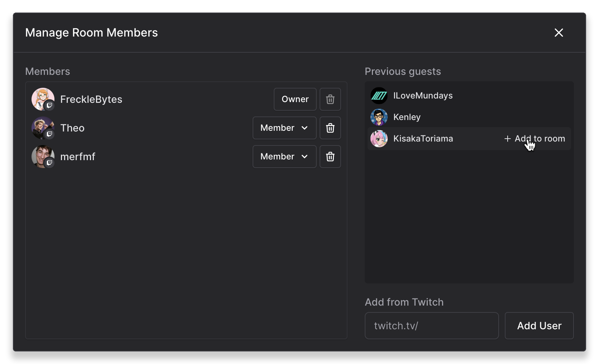Image resolution: width=599 pixels, height=364 pixels.
Task: Click KisakaToriama's pink-haired avatar
Action: [379, 139]
